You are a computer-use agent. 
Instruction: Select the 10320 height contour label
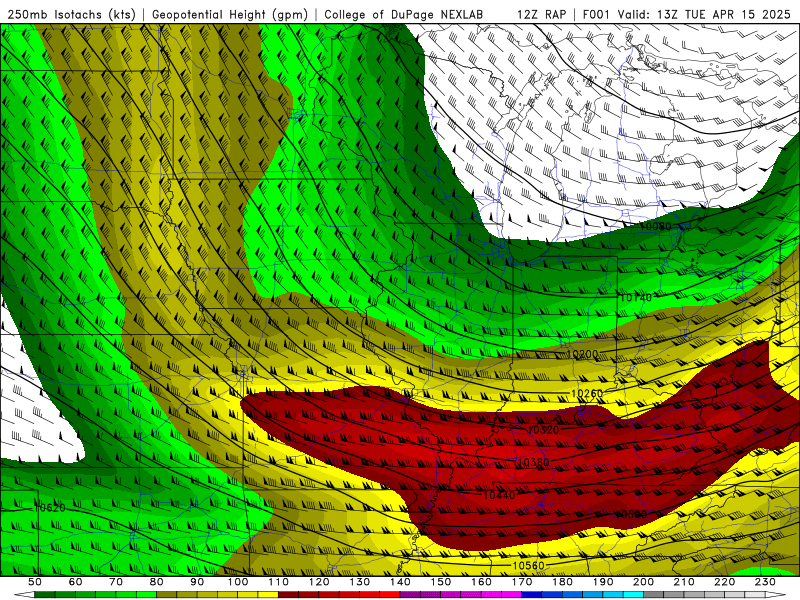[543, 430]
